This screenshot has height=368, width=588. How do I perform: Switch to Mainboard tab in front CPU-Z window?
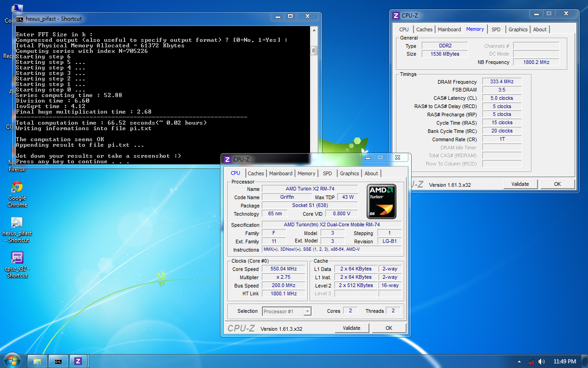281,173
